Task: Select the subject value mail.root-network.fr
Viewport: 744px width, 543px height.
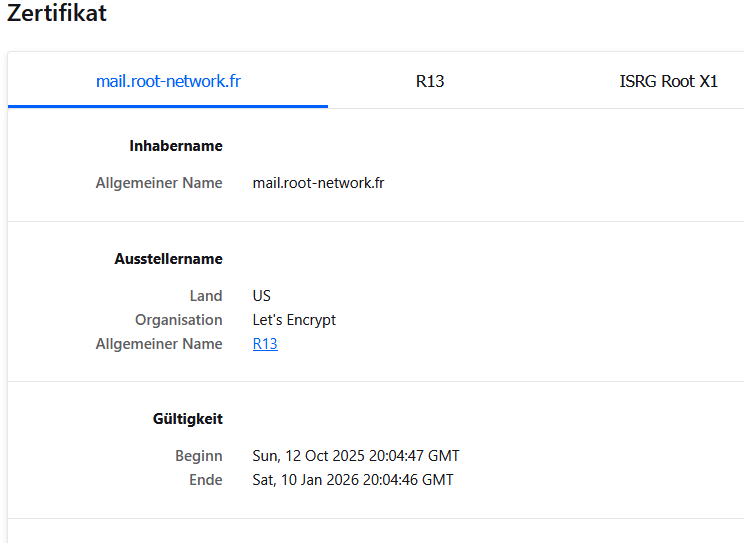Action: click(x=318, y=183)
